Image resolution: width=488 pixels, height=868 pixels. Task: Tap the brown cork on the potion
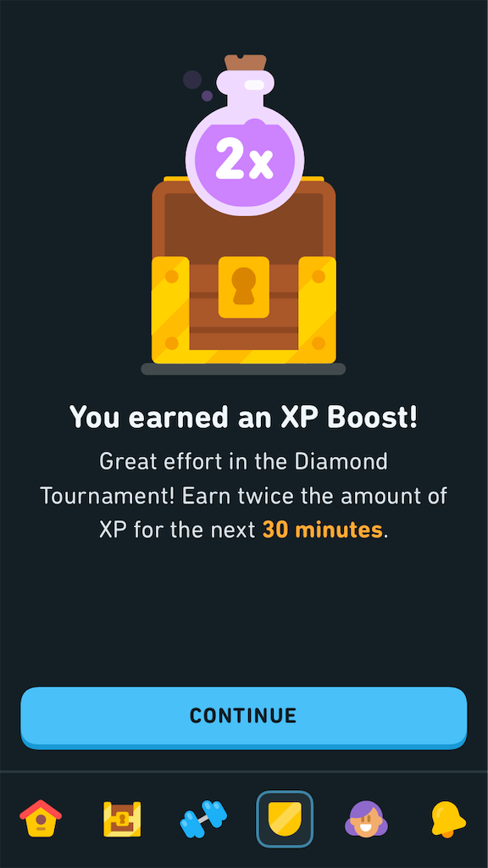245,63
